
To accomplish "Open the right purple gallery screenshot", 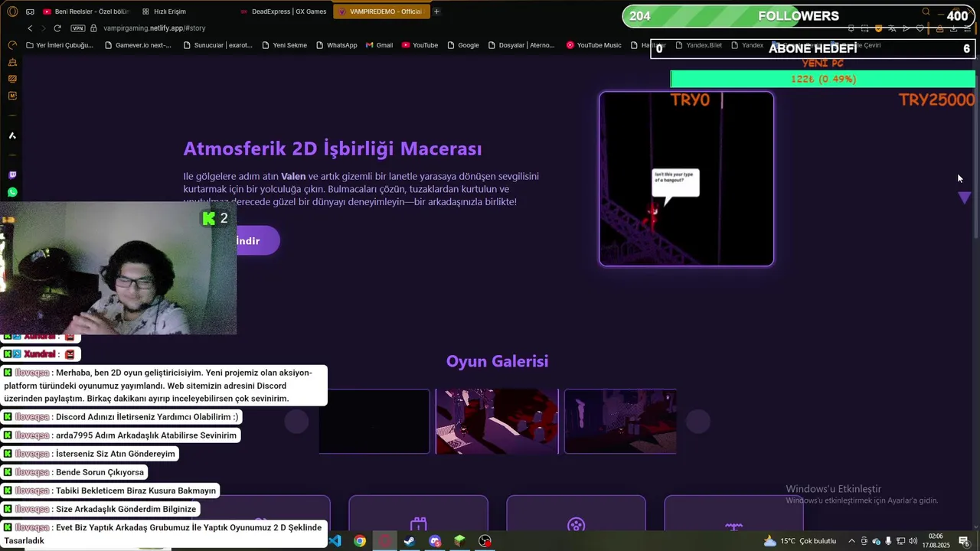I will pos(620,422).
